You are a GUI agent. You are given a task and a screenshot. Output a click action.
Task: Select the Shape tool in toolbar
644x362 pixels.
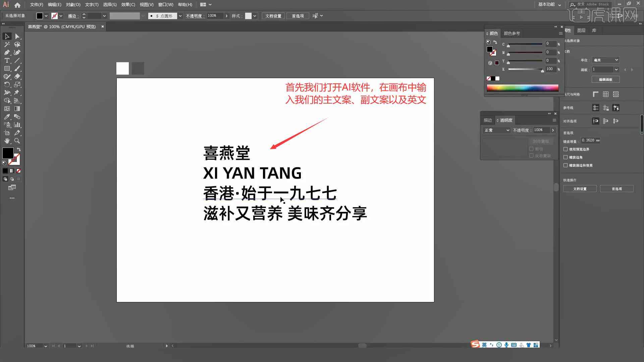point(7,68)
